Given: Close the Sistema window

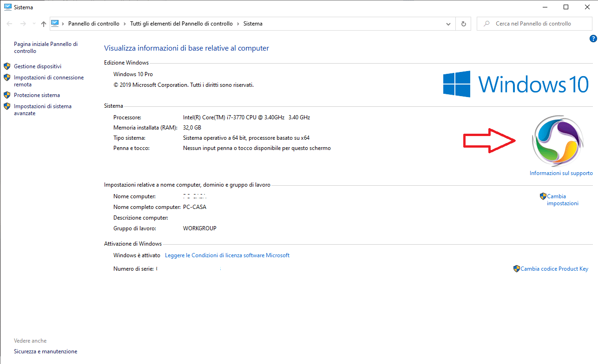Looking at the screenshot, I should click(587, 7).
